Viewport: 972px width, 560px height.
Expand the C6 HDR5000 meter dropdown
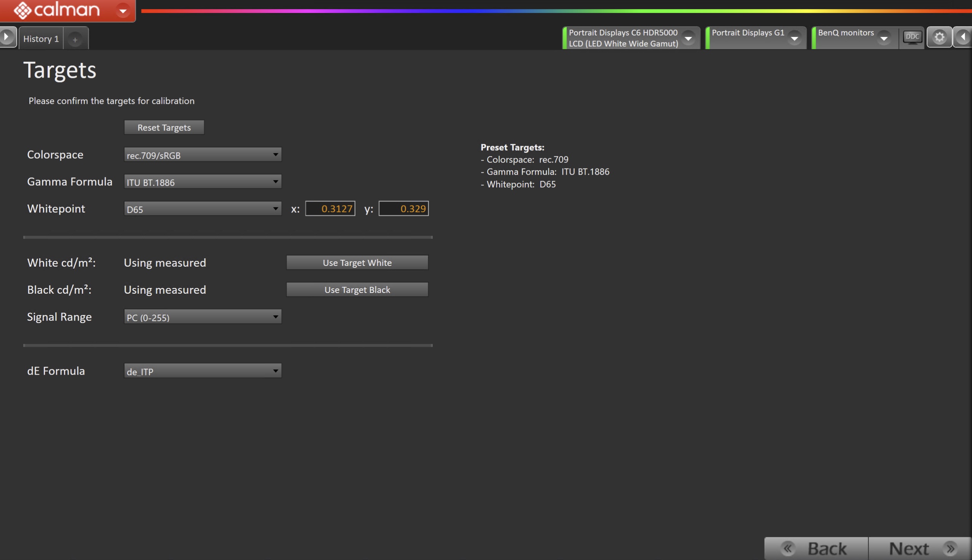click(688, 38)
